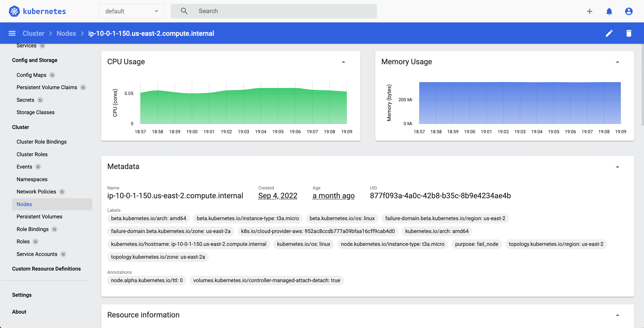Click the plus create resource icon
This screenshot has height=328, width=644.
589,11
